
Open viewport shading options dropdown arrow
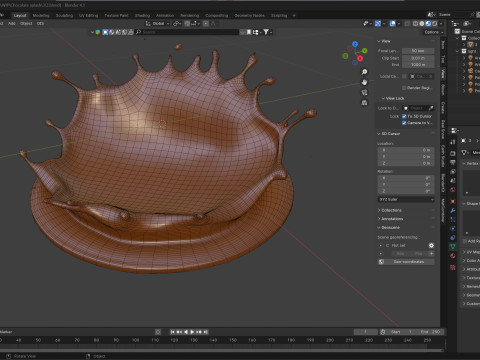pos(441,23)
